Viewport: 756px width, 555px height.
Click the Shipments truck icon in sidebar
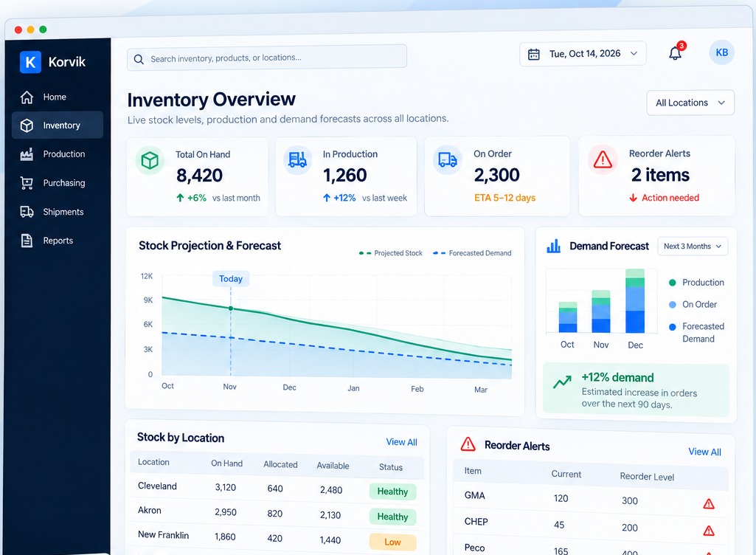[27, 212]
